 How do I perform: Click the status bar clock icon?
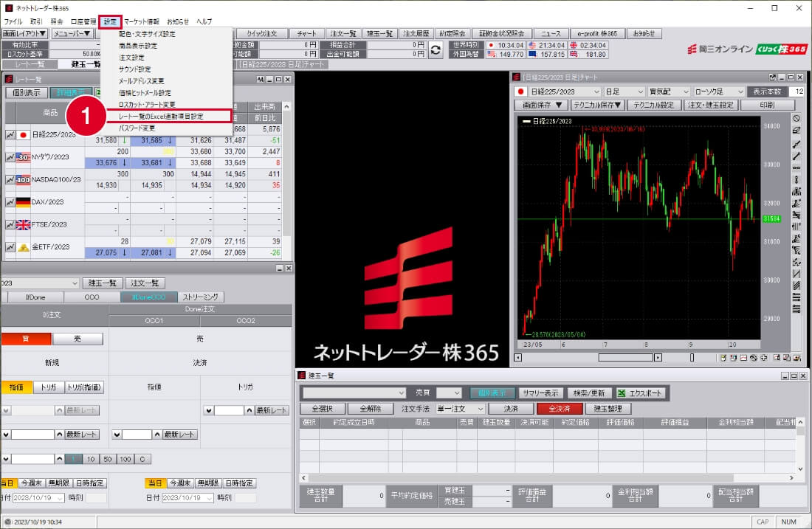click(8, 522)
